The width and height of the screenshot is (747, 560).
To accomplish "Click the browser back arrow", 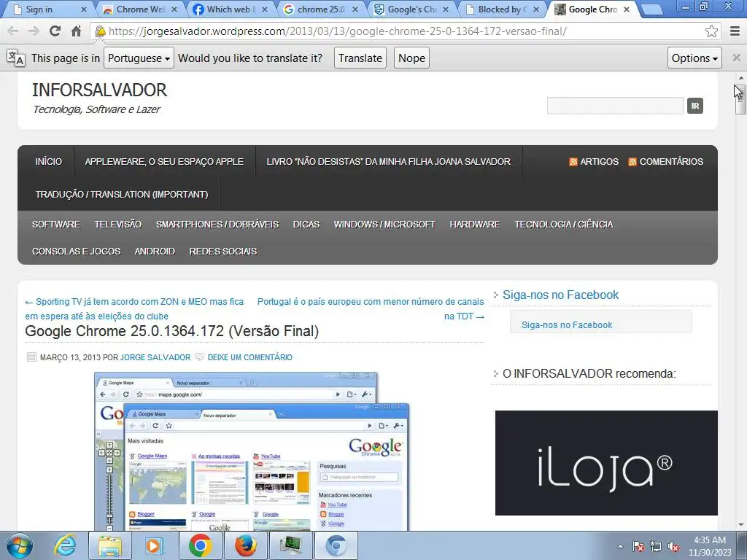I will pyautogui.click(x=13, y=31).
